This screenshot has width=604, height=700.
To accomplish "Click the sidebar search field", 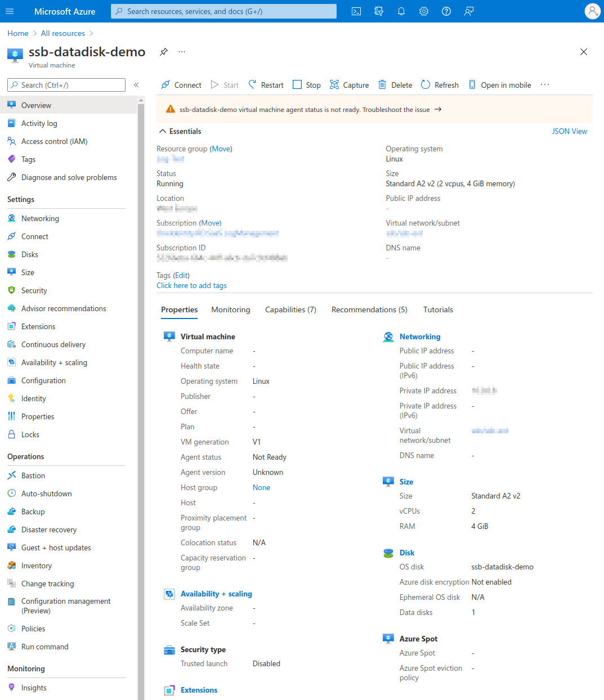I will coord(66,85).
